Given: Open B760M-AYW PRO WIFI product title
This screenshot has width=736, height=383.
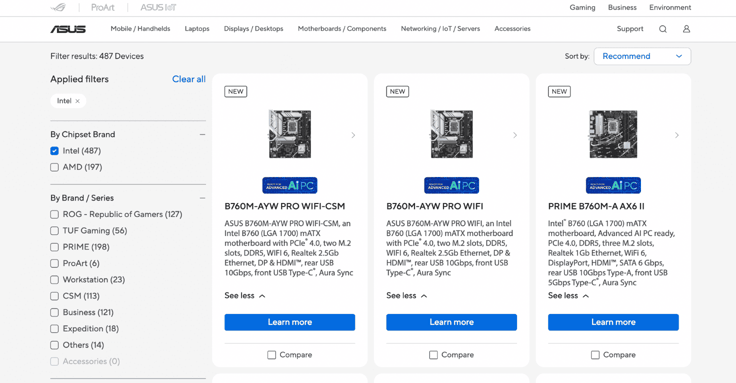Looking at the screenshot, I should 435,207.
